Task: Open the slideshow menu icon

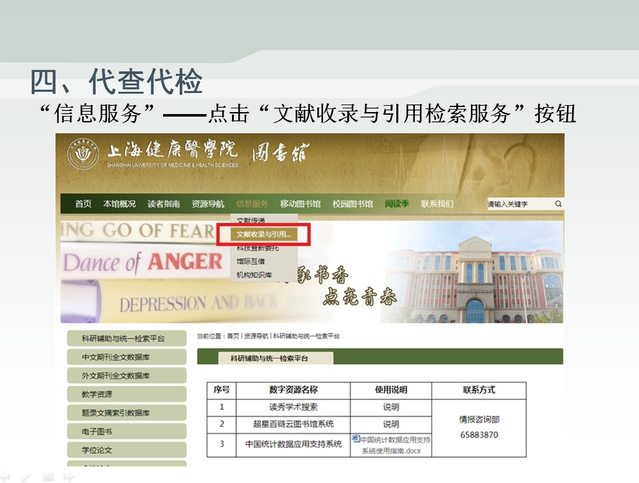Action: [x=47, y=476]
